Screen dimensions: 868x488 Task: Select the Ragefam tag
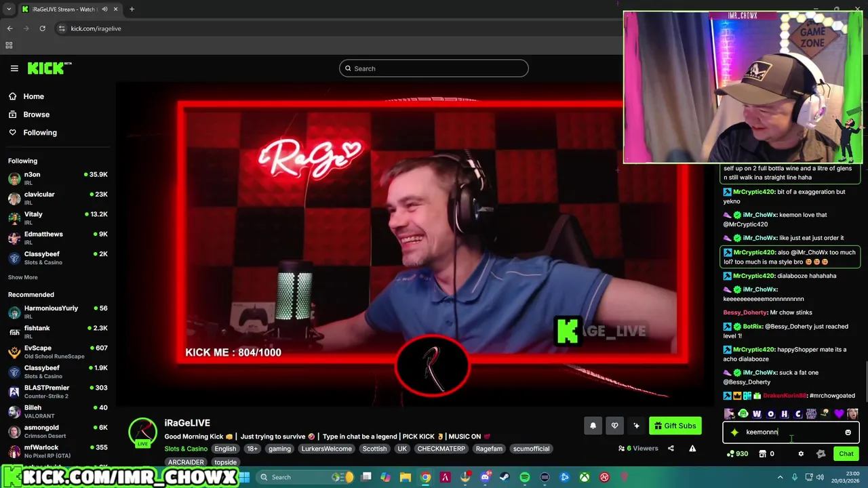pyautogui.click(x=489, y=449)
